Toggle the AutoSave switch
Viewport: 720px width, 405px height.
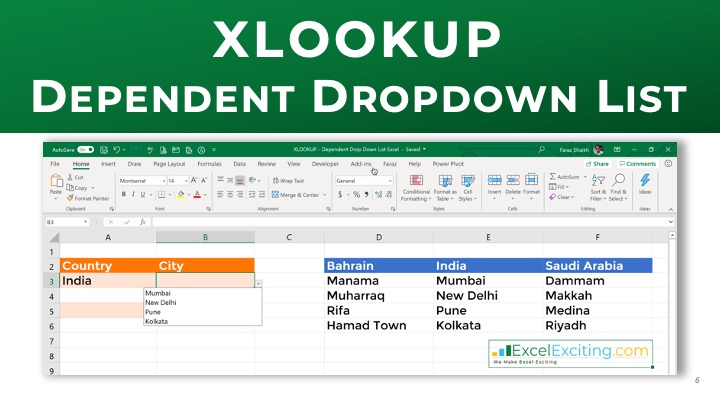(85, 150)
